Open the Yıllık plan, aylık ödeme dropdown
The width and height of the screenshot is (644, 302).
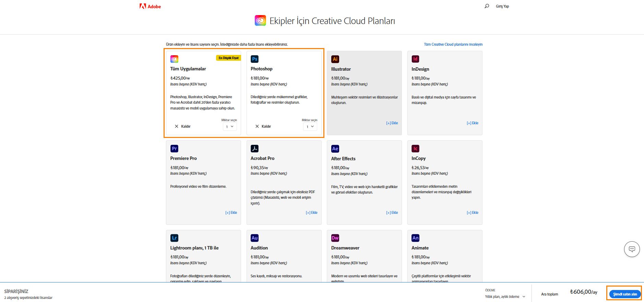(505, 297)
